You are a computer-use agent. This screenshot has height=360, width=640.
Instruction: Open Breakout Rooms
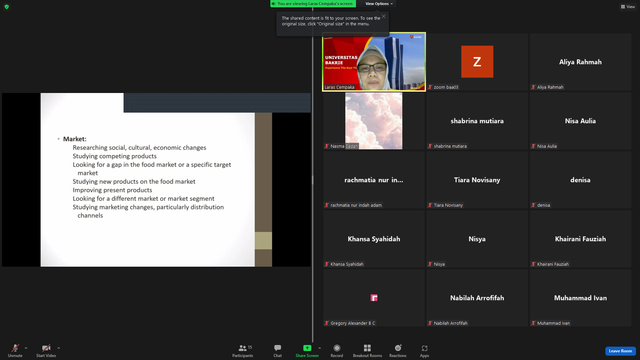point(367,350)
